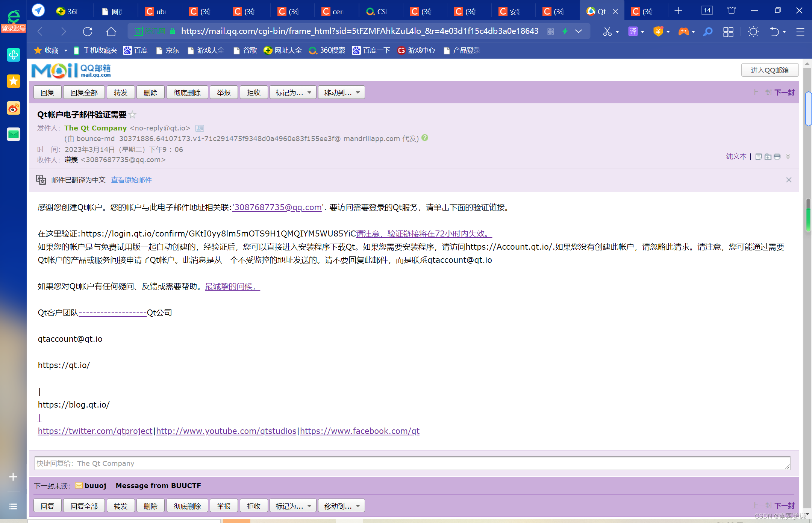This screenshot has height=523, width=812.
Task: Save the email with the download icon
Action: [x=768, y=157]
